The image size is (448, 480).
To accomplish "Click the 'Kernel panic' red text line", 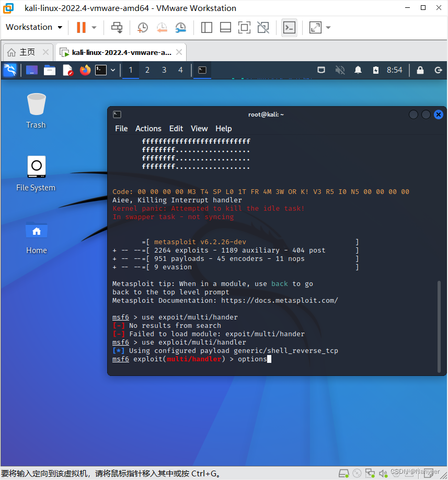I will click(209, 209).
